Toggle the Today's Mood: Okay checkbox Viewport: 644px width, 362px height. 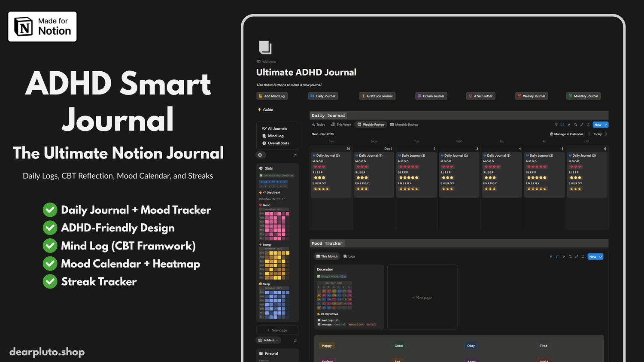tap(319, 276)
